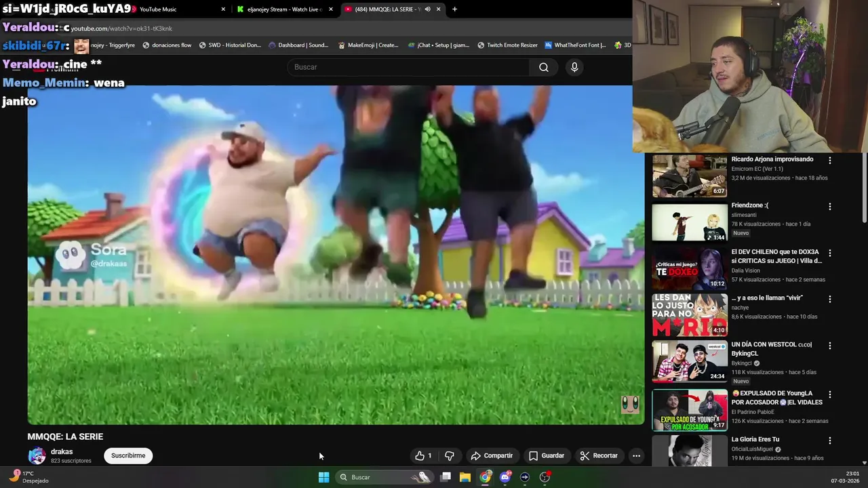Open the MakeEmoji | Create... bookmark

point(368,45)
